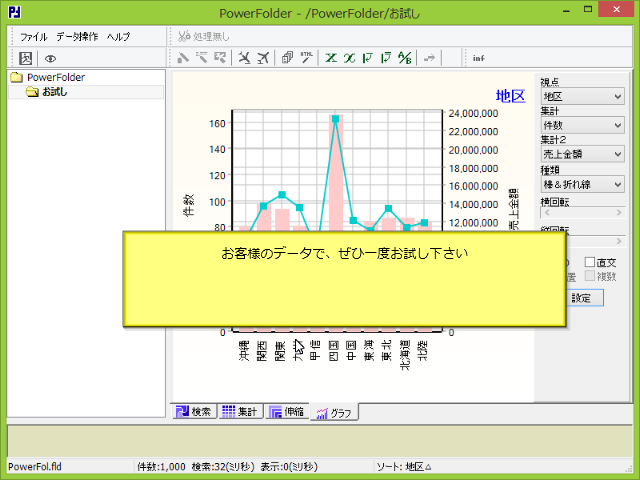Click the 関東 line marker on chart
The width and height of the screenshot is (640, 480).
(x=282, y=195)
